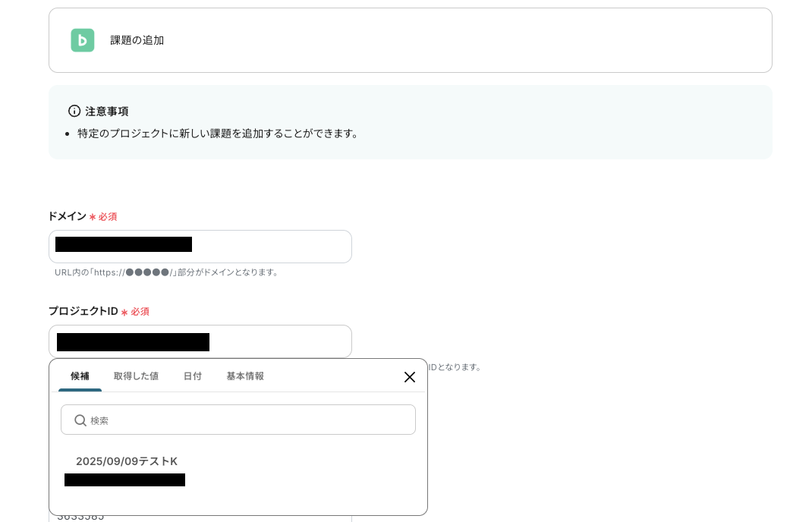This screenshot has height=522, width=812.
Task: Click the magnifier icon in the search field
Action: [80, 420]
